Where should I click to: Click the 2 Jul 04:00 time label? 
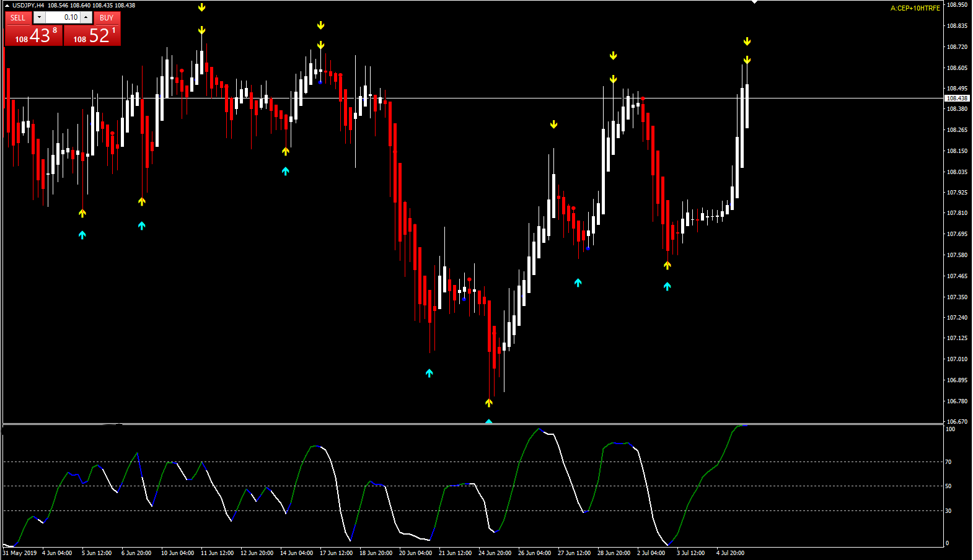click(x=651, y=553)
